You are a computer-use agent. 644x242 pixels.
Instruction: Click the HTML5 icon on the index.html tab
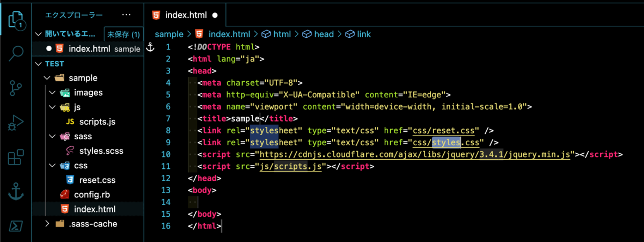(x=156, y=15)
